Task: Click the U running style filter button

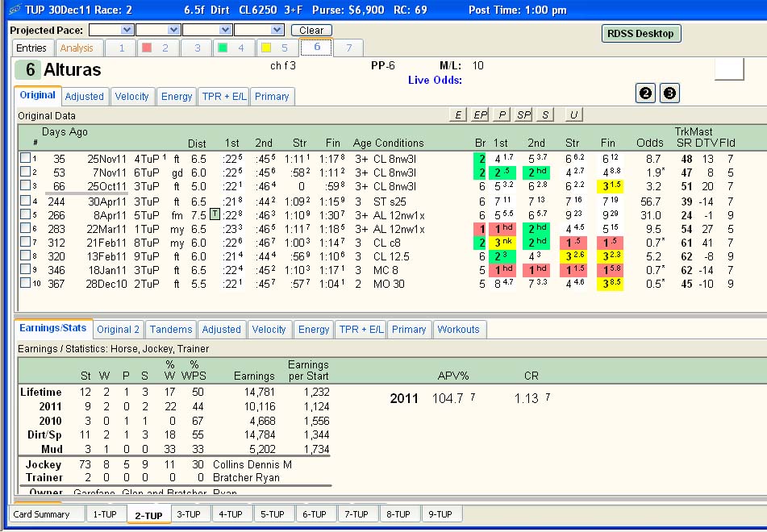Action: pyautogui.click(x=573, y=115)
